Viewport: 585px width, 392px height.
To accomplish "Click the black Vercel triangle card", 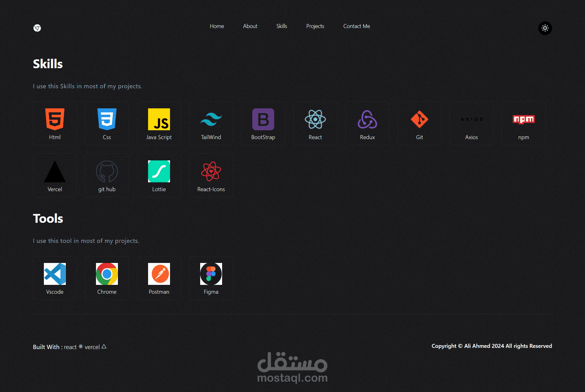I will pyautogui.click(x=55, y=175).
